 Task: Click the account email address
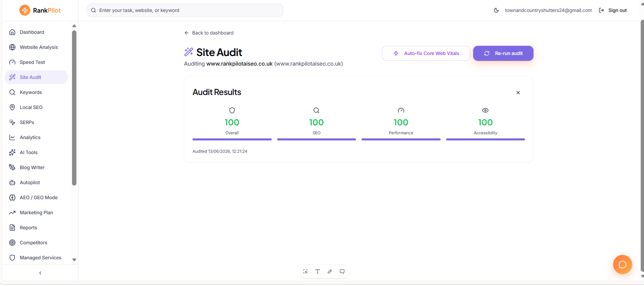click(x=548, y=10)
